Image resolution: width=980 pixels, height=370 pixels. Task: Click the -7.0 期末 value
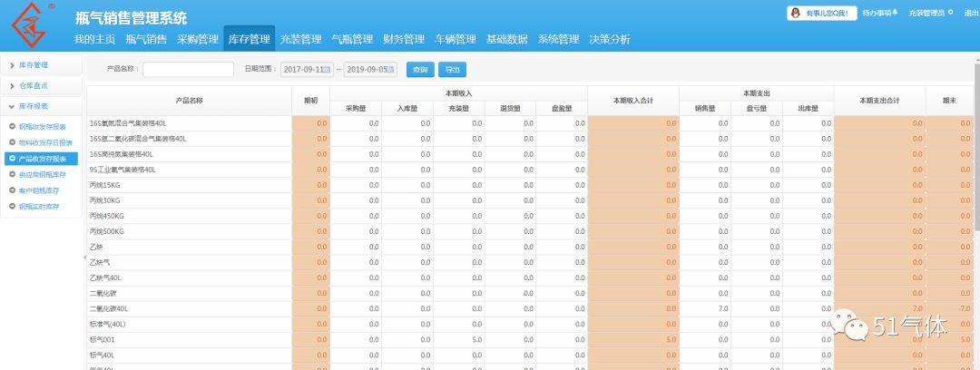pyautogui.click(x=964, y=308)
